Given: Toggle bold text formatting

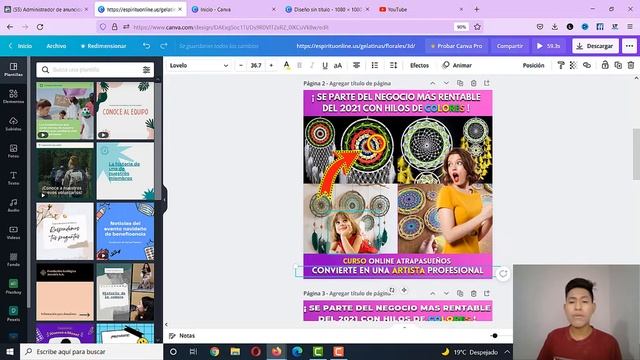Looking at the screenshot, I should (300, 65).
